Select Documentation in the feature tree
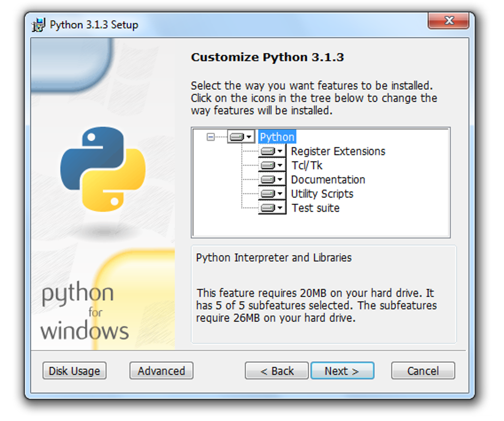 [x=328, y=179]
